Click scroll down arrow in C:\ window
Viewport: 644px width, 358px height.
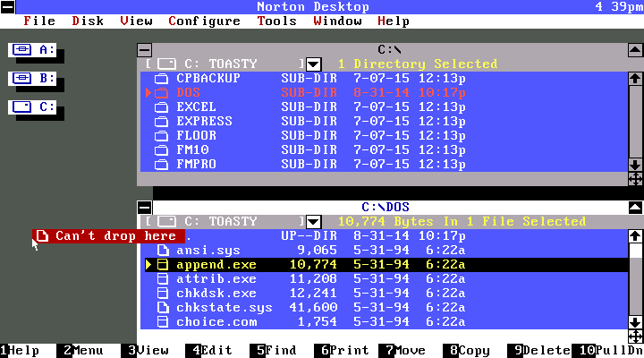pos(635,165)
